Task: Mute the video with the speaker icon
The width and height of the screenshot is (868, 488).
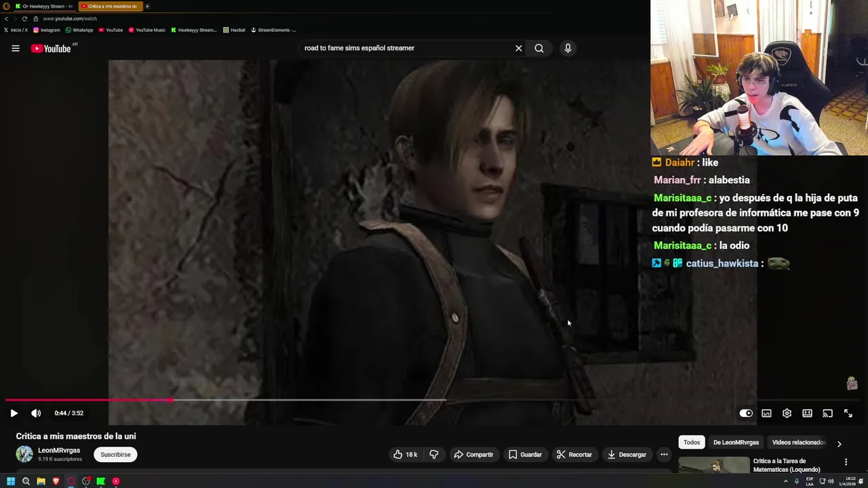Action: 36,413
